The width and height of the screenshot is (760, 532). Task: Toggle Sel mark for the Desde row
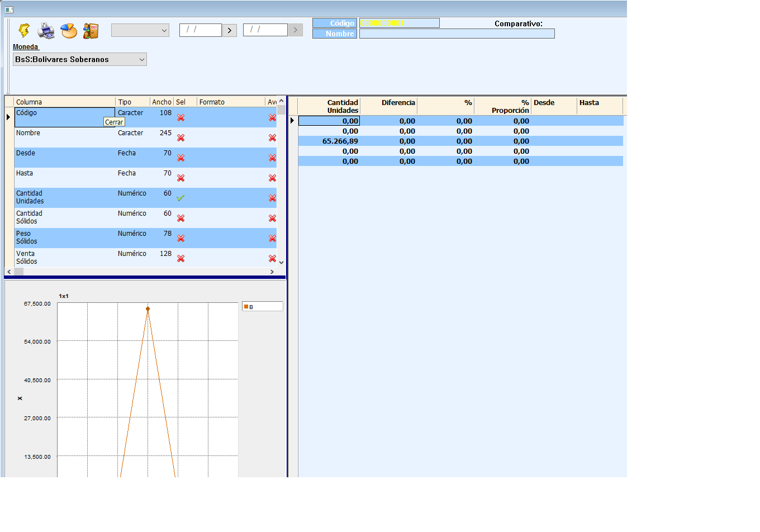coord(180,158)
